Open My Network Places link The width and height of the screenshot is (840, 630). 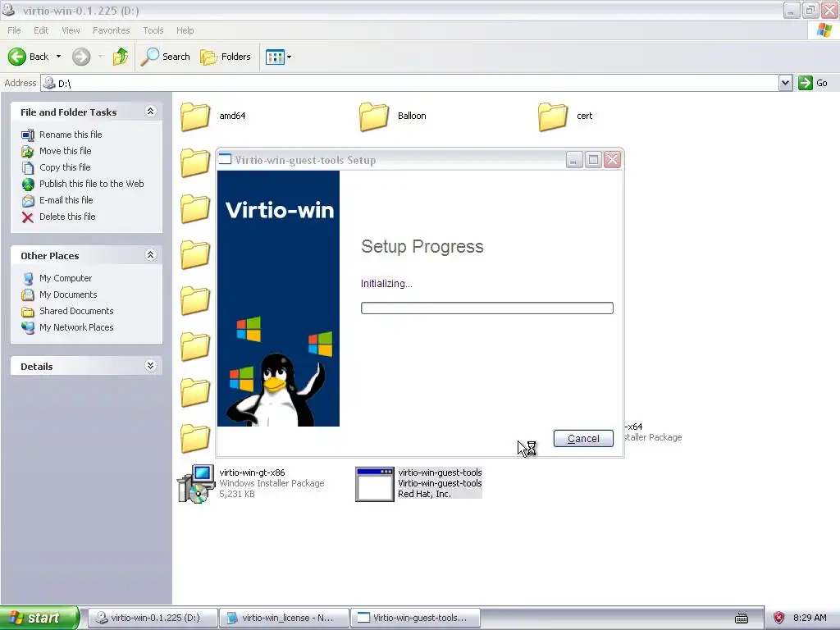coord(76,327)
